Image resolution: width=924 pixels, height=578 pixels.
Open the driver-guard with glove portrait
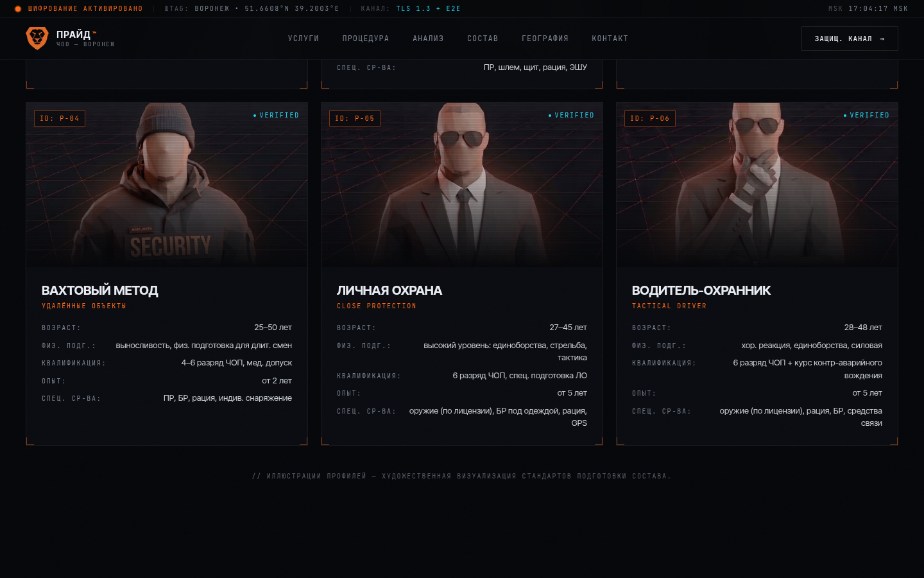[x=757, y=185]
